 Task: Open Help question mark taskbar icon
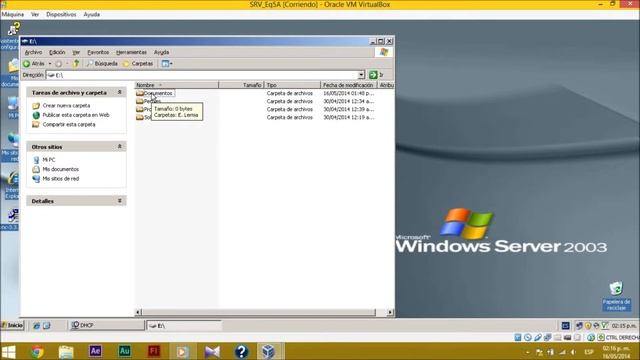tap(241, 352)
